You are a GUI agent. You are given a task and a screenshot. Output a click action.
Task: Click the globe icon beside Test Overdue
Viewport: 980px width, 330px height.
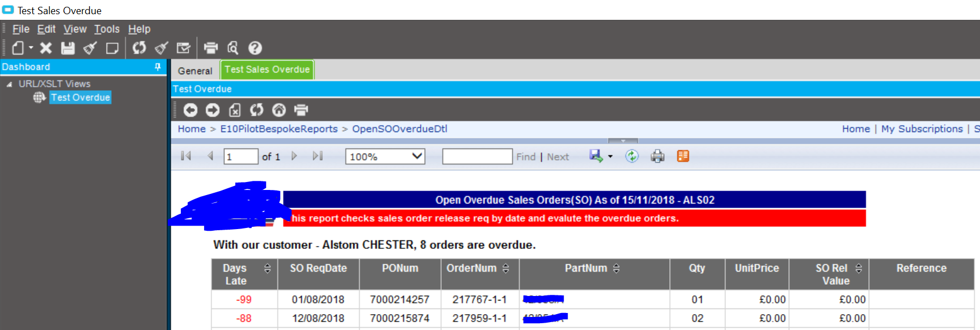click(39, 98)
